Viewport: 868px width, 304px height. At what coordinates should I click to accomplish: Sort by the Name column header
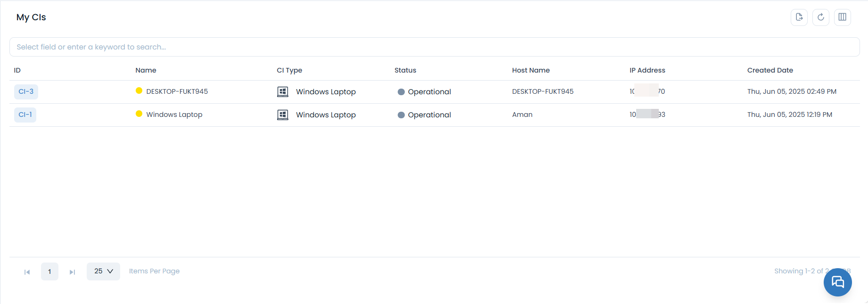146,70
